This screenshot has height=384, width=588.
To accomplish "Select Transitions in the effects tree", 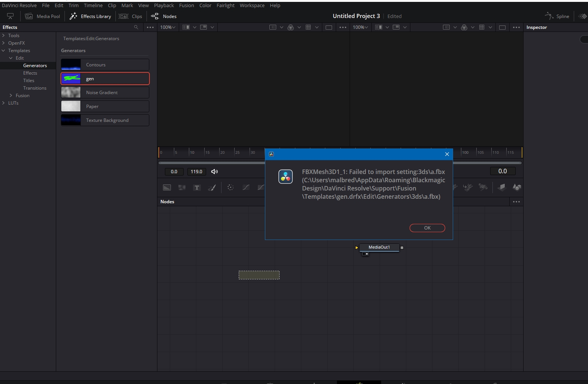I will (35, 88).
